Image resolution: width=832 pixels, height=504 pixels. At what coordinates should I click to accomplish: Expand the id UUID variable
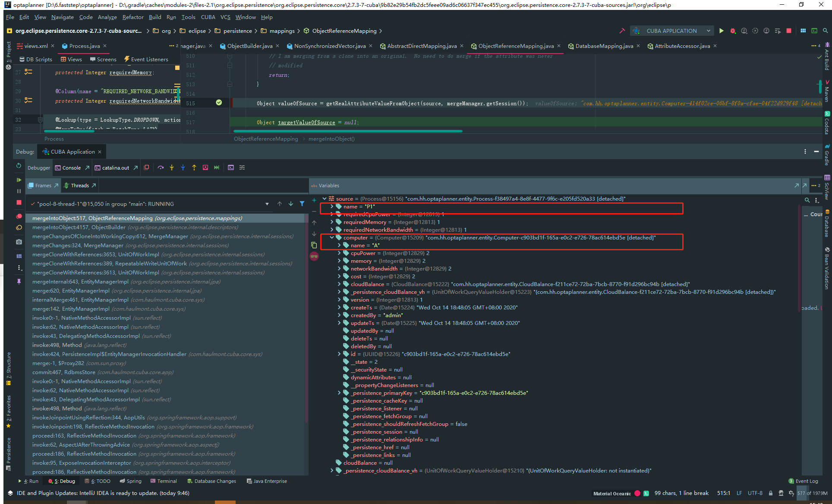(x=339, y=354)
